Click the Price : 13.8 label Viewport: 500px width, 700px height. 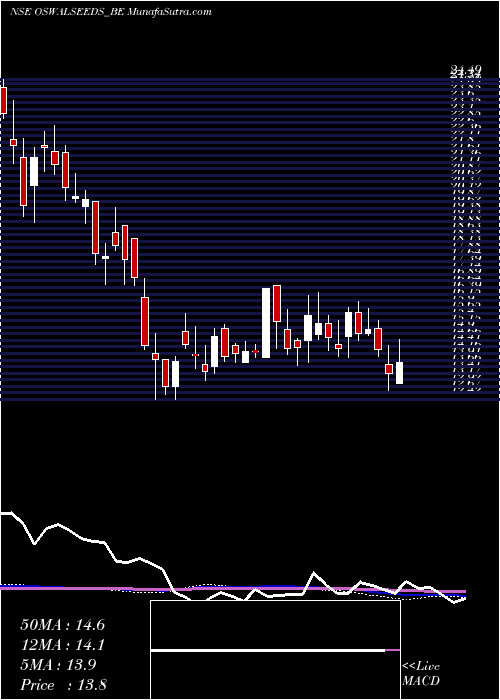pyautogui.click(x=62, y=685)
